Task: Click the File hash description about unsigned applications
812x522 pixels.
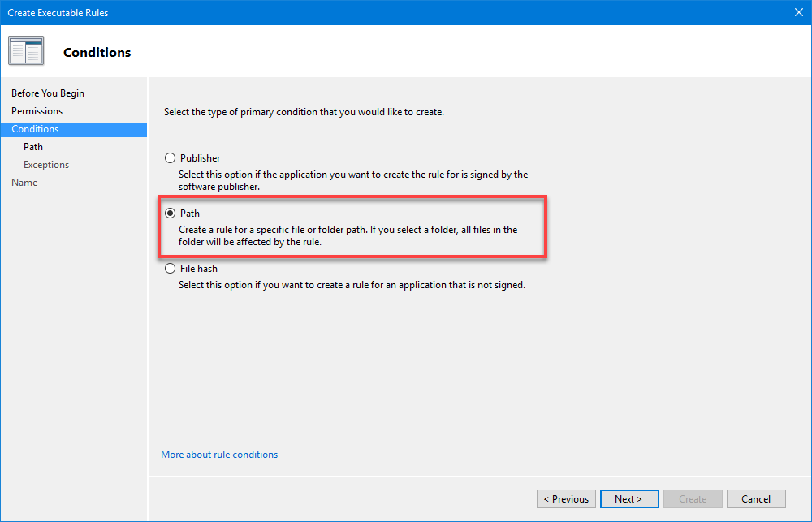Action: point(352,285)
